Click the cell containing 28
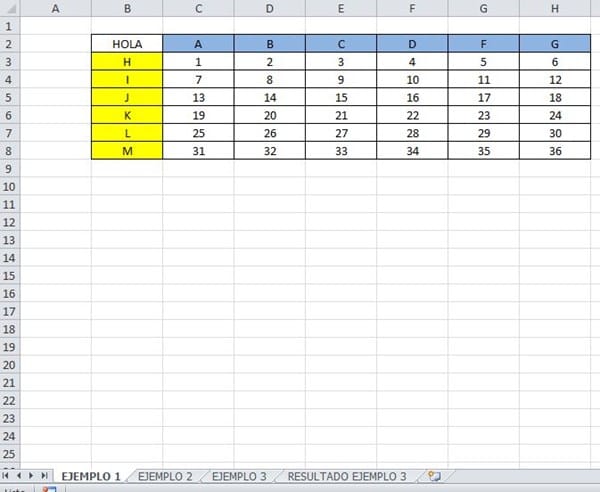Image resolution: width=600 pixels, height=492 pixels. point(412,133)
